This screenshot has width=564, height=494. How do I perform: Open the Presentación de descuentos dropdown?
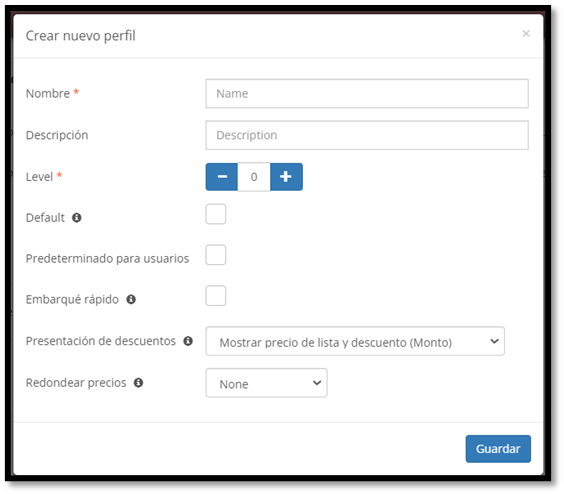point(355,341)
